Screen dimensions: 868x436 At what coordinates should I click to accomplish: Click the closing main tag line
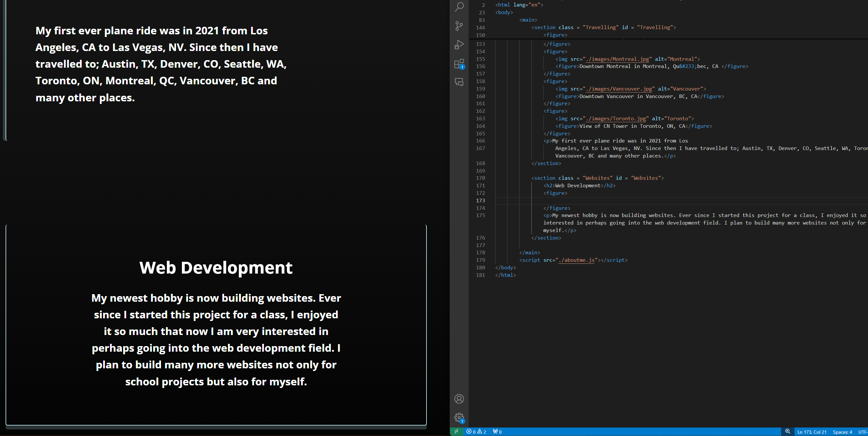[530, 253]
